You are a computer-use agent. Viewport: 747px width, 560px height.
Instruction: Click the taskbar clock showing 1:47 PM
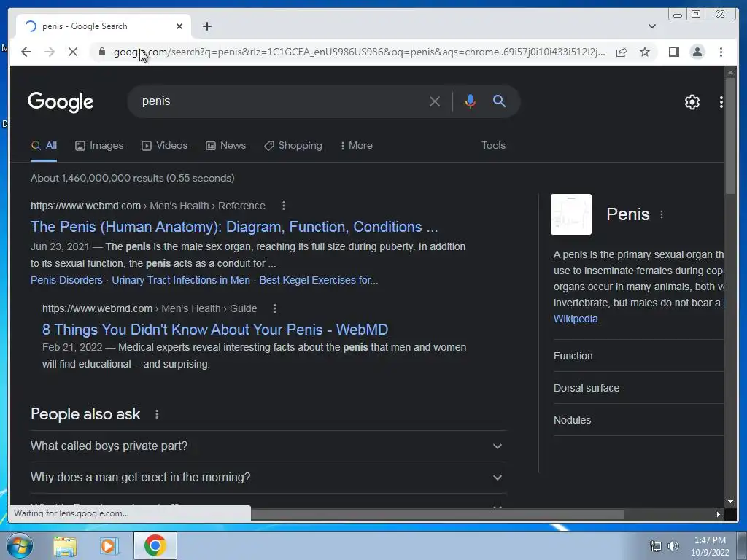(710, 546)
